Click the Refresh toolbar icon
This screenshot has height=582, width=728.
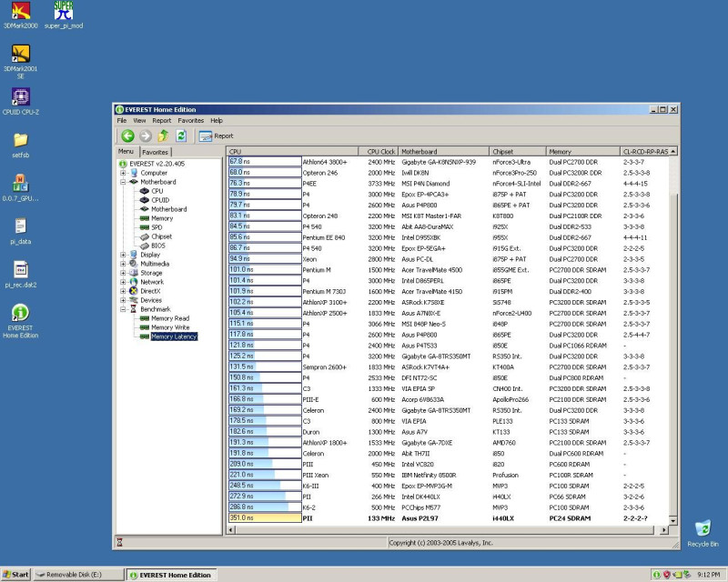tap(181, 135)
